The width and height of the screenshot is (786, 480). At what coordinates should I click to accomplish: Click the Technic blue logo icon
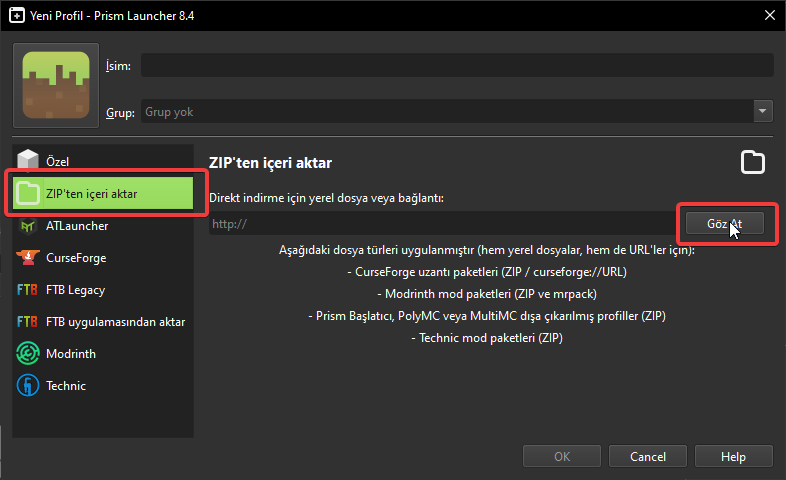tap(28, 385)
